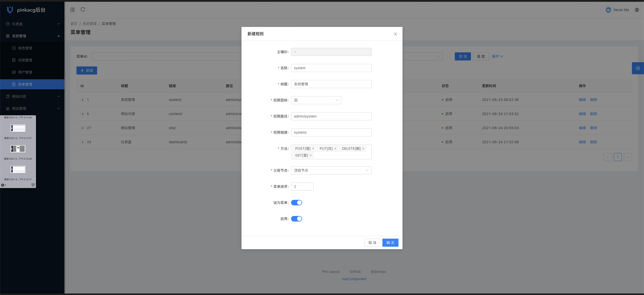Click the page refresh icon
This screenshot has width=644, height=295.
click(83, 10)
